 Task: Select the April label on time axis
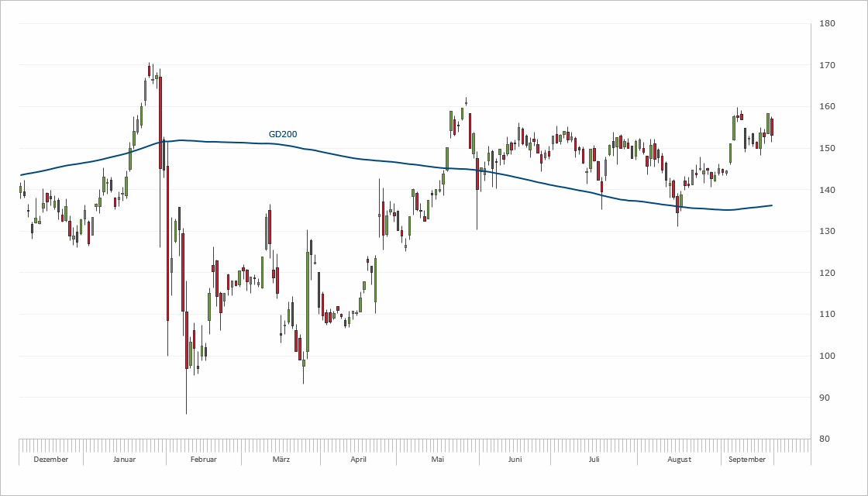point(358,460)
